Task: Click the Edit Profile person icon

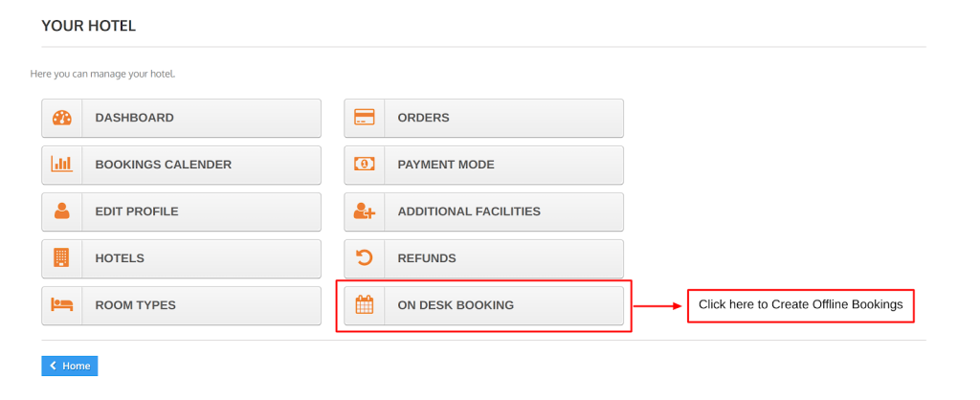Action: coord(62,211)
